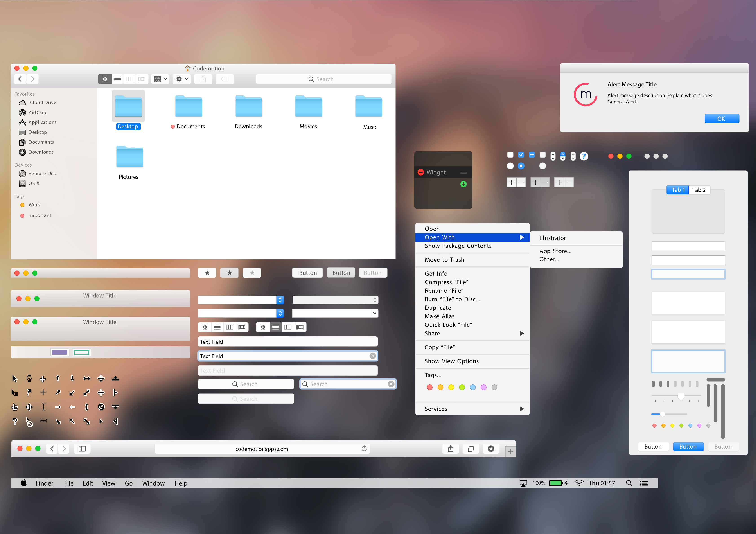Open the action gear dropdown in Finder
The image size is (756, 534).
point(181,79)
